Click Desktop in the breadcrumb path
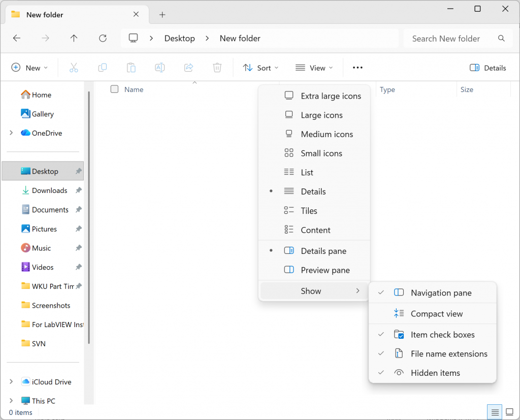The width and height of the screenshot is (520, 420). pos(179,38)
